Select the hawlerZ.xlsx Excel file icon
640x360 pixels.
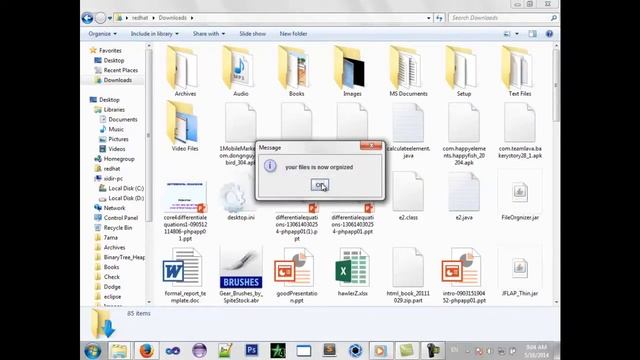pyautogui.click(x=352, y=268)
